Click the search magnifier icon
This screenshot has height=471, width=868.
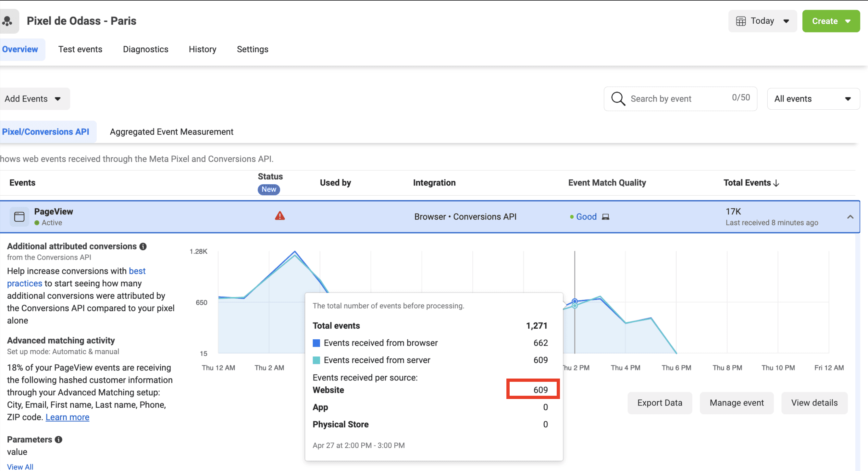[x=618, y=99]
